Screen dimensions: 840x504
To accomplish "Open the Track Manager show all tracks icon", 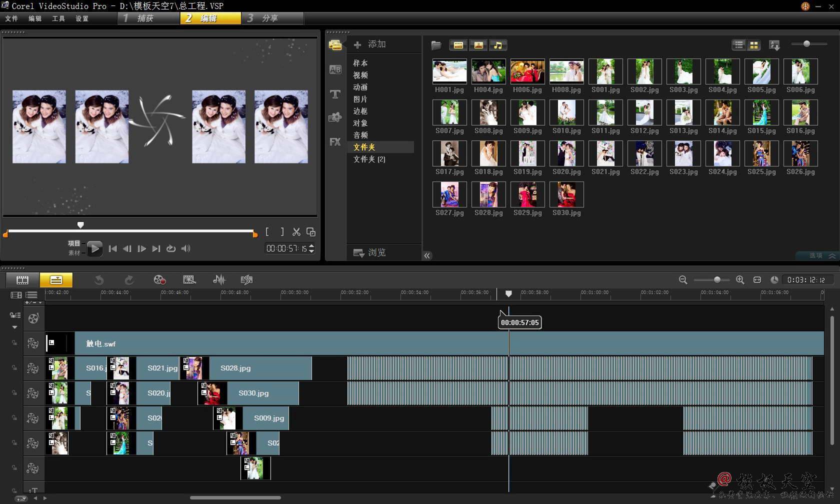I will coord(16,295).
